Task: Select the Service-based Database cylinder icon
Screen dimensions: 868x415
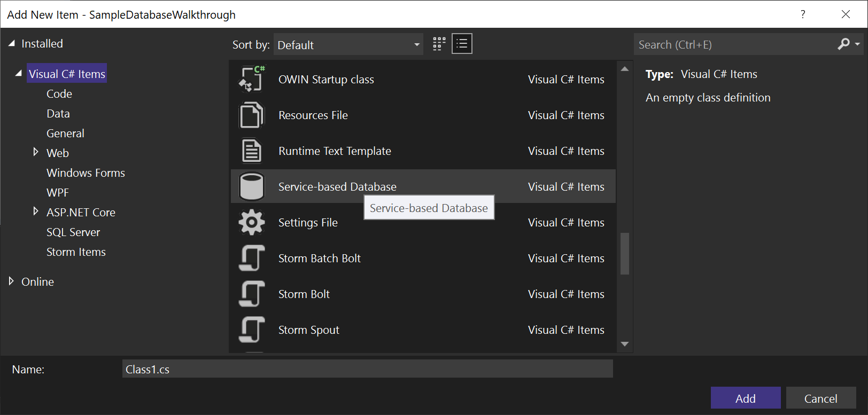Action: pyautogui.click(x=251, y=187)
